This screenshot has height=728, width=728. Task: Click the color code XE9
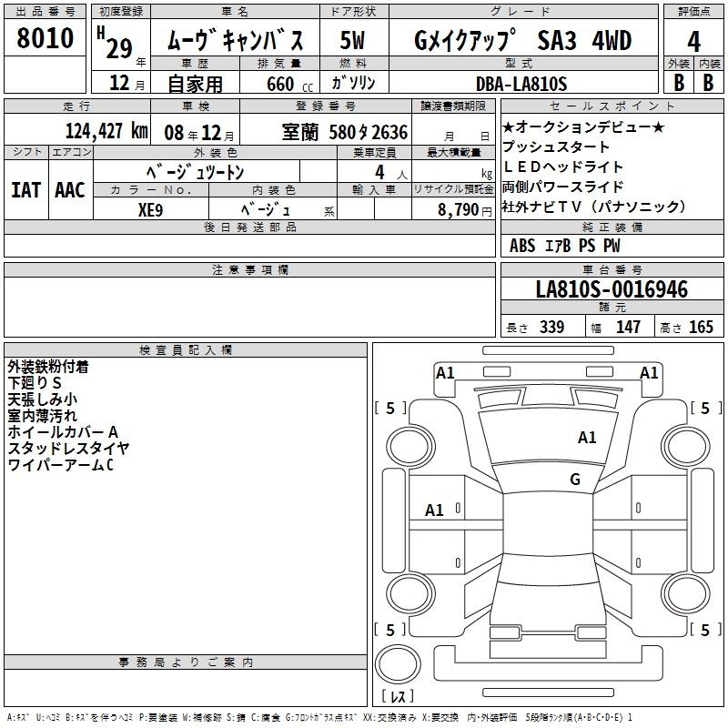150,208
